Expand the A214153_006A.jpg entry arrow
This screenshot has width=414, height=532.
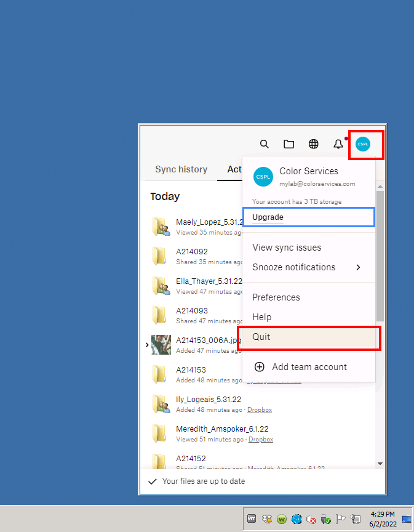(x=146, y=345)
